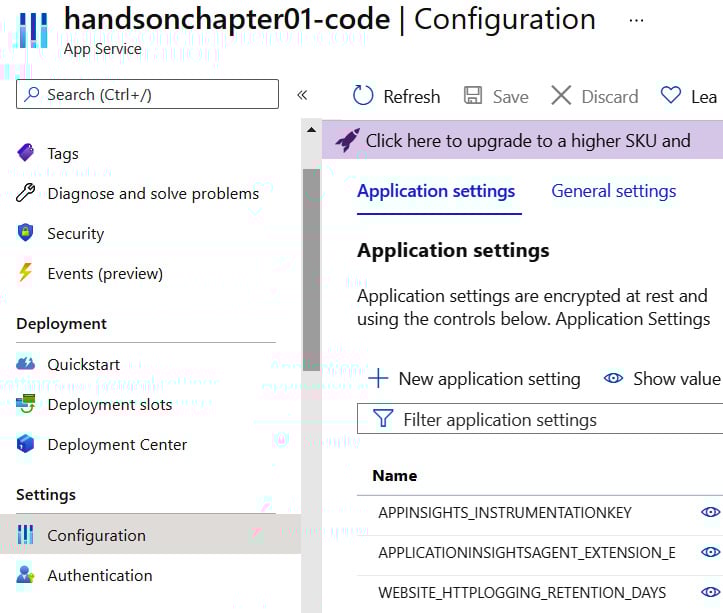The width and height of the screenshot is (723, 613).
Task: Click the Discard button label
Action: 610,97
